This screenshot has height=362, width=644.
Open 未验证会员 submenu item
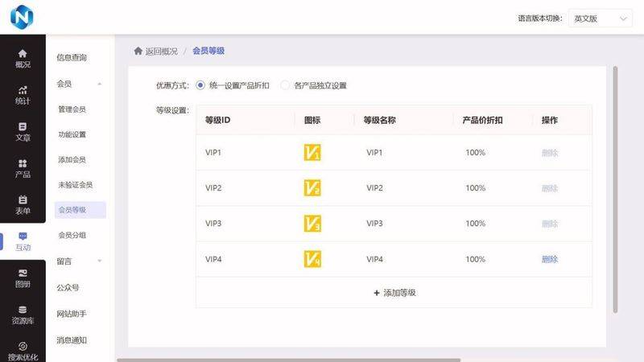(75, 185)
